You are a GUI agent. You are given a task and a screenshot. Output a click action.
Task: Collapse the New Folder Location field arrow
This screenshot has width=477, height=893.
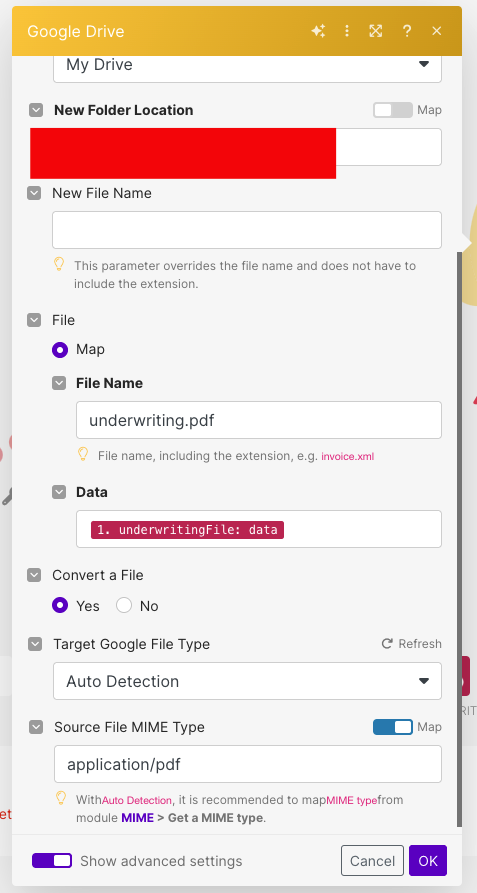tap(36, 110)
